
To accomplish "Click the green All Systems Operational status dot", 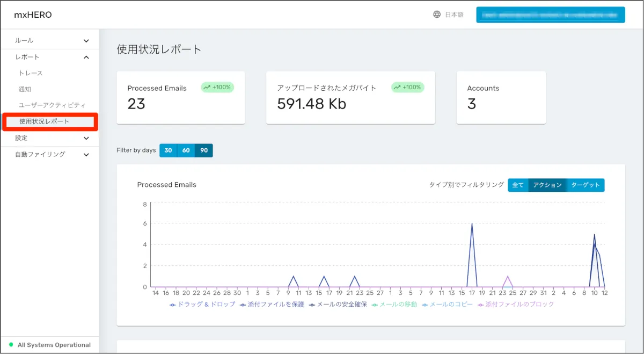I will (10, 345).
